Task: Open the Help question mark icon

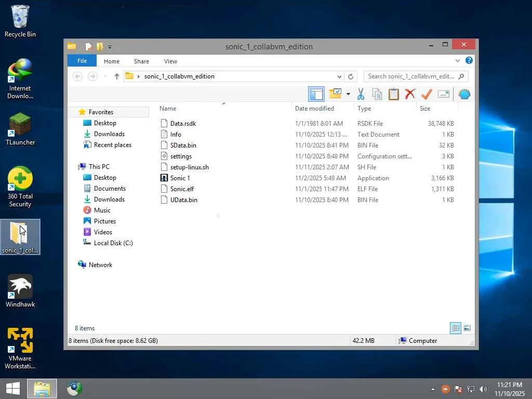Action: click(x=469, y=60)
